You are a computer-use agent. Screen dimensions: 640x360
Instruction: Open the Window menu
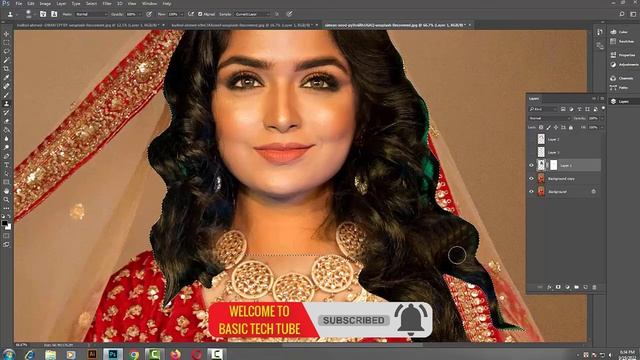coord(149,3)
